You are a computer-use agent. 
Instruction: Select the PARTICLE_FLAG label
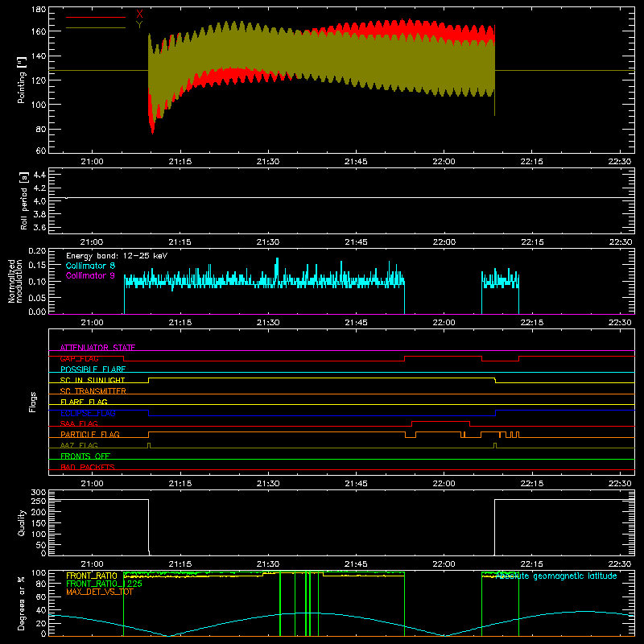coord(90,435)
